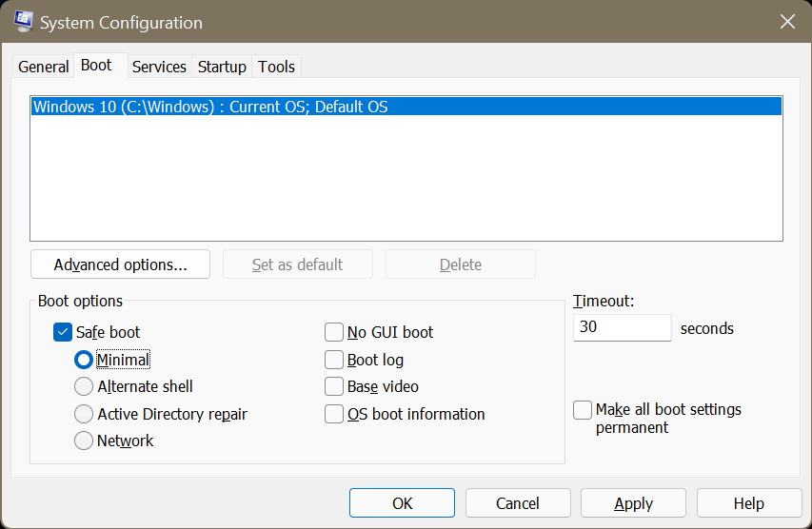
Task: Click the Cancel button
Action: click(518, 503)
